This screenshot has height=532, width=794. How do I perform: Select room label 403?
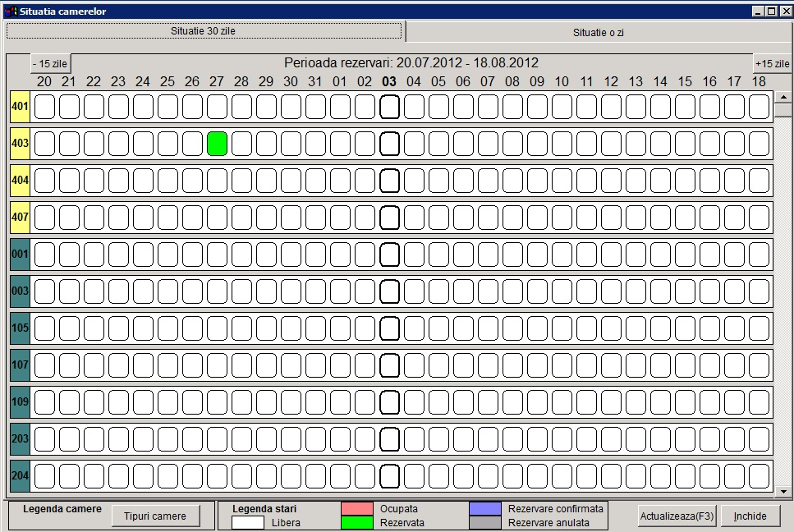pyautogui.click(x=21, y=143)
